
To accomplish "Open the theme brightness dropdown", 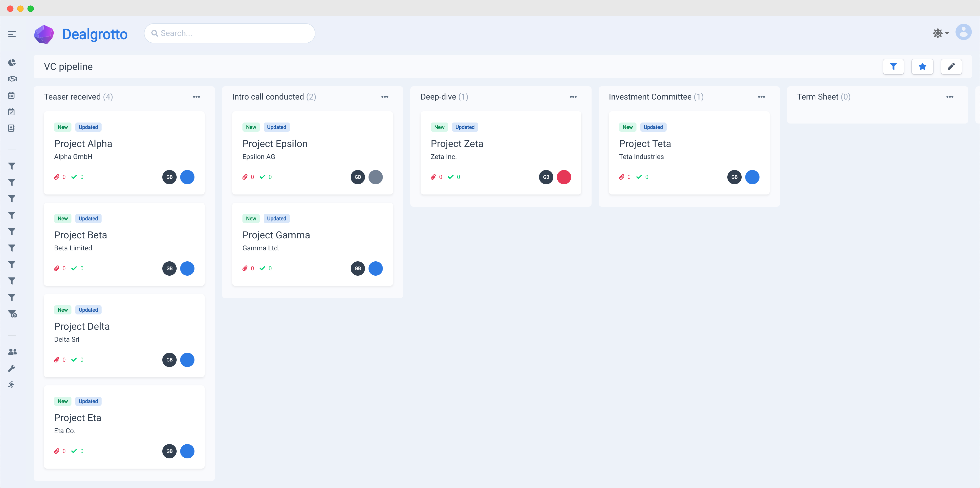I will [x=940, y=33].
